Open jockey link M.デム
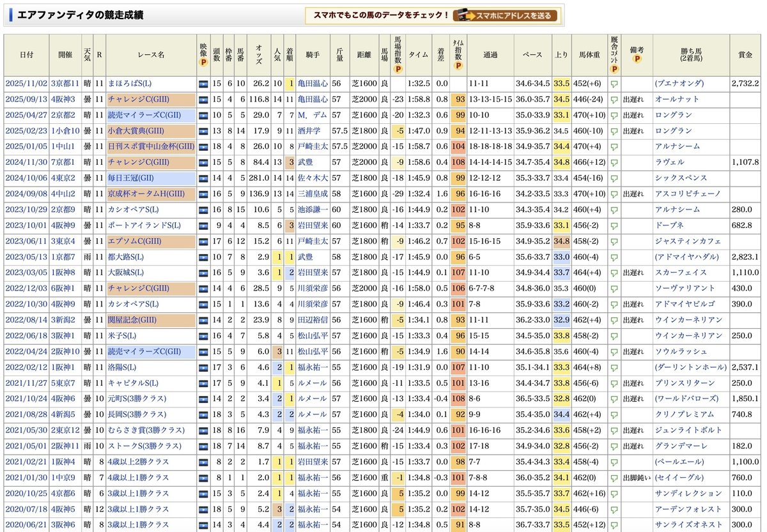Viewport: 767px width, 532px height. point(312,115)
